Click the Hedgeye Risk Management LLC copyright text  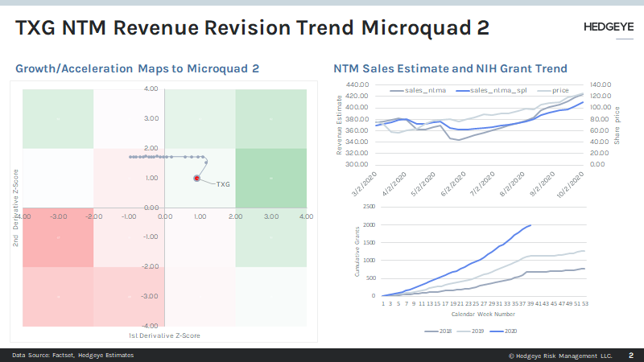[x=560, y=356]
